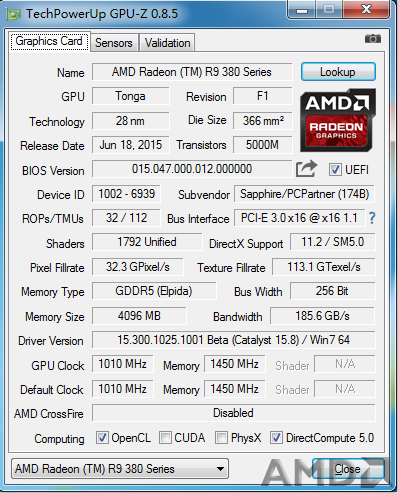Image resolution: width=398 pixels, height=493 pixels.
Task: Toggle the PhysX checkbox
Action: (221, 438)
